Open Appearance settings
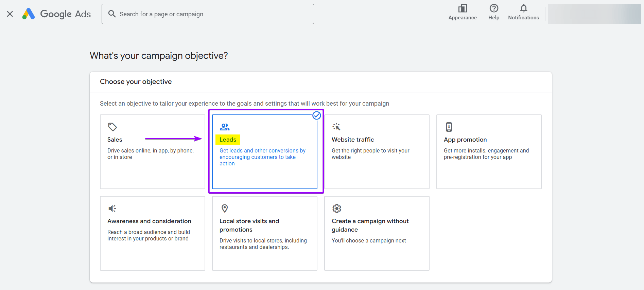Screen dimensions: 644x290 pos(462,12)
